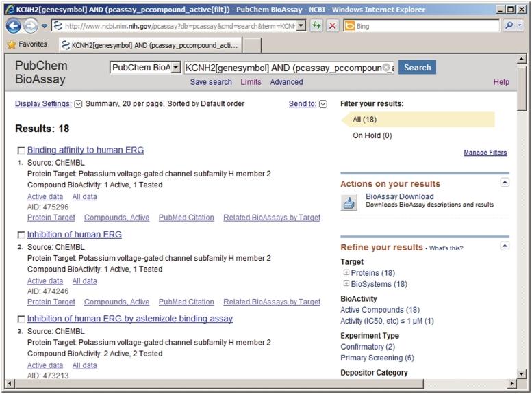This screenshot has height=394, width=532.
Task: Select the astemizole binding assay checkbox
Action: [x=21, y=319]
